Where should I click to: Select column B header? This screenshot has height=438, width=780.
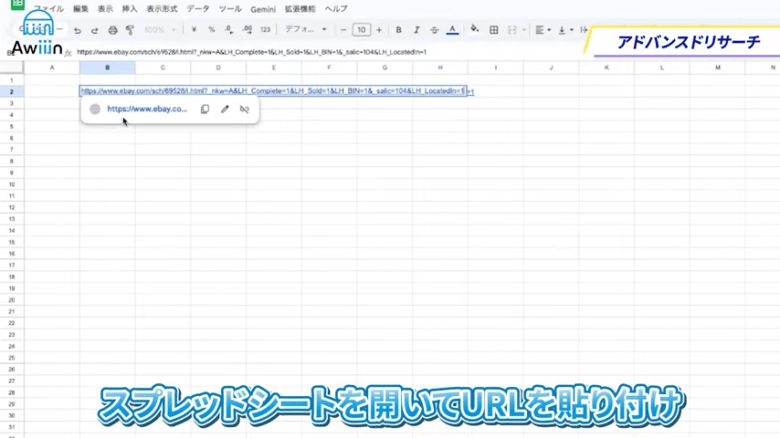click(x=107, y=68)
